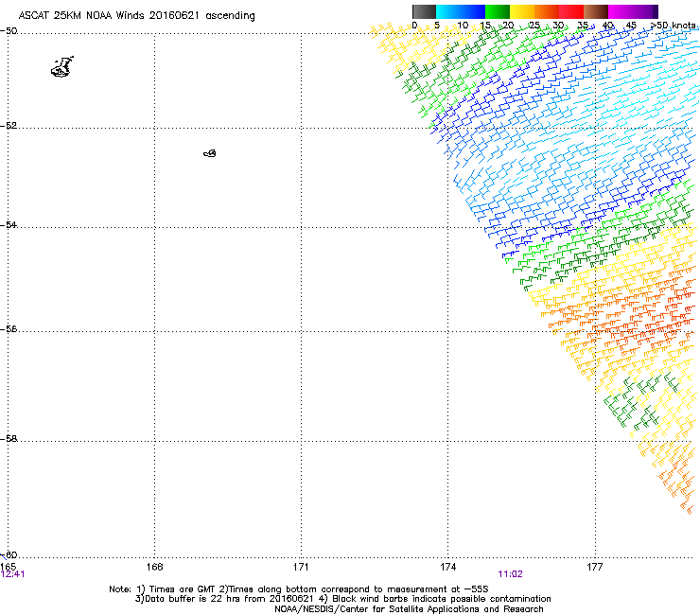The image size is (700, 615).
Task: Click the -54 latitude axis label
Action: point(9,224)
